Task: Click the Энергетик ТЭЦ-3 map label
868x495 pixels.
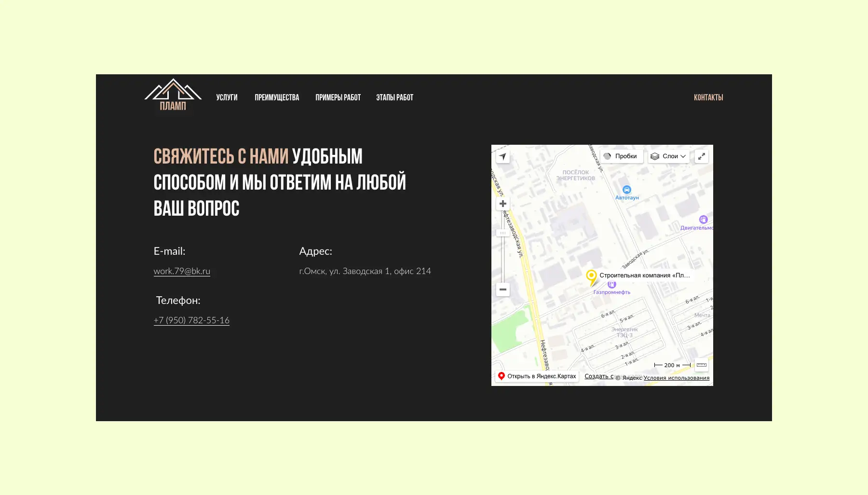Action: pyautogui.click(x=624, y=332)
